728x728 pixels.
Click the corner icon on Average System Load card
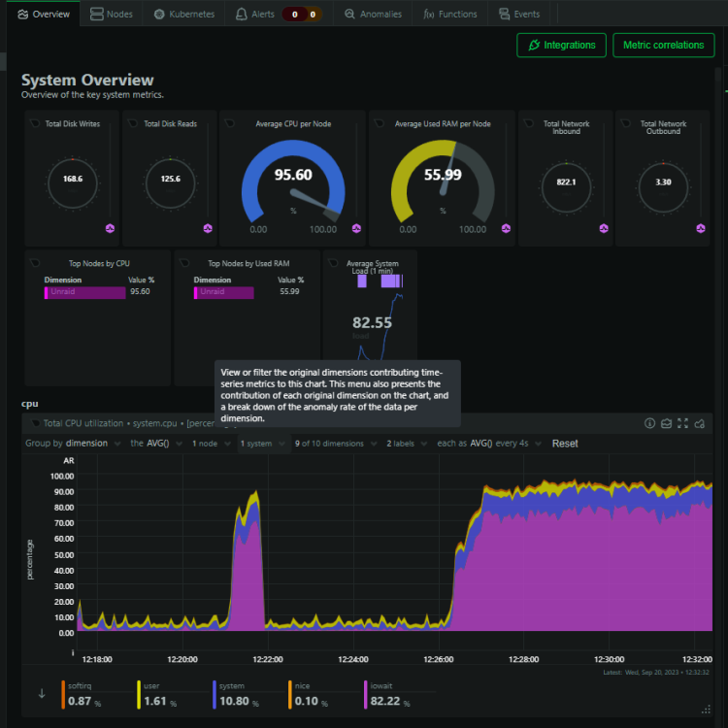[333, 263]
